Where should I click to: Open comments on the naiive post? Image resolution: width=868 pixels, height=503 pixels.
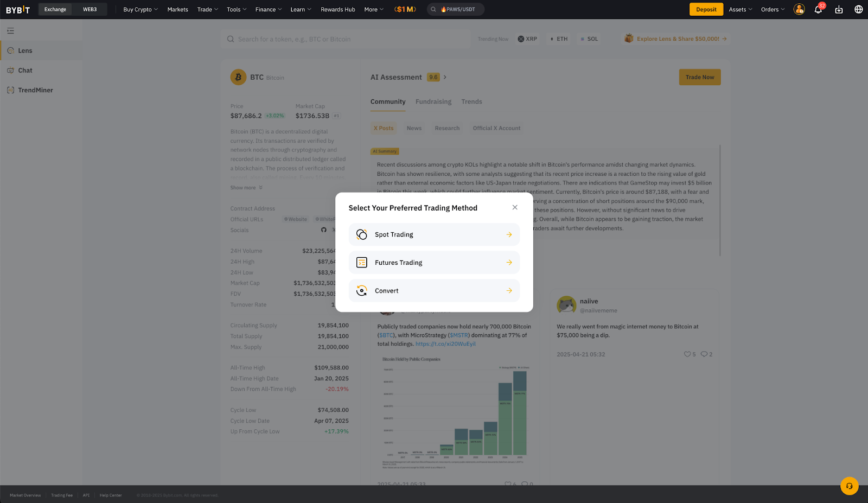[x=704, y=354]
